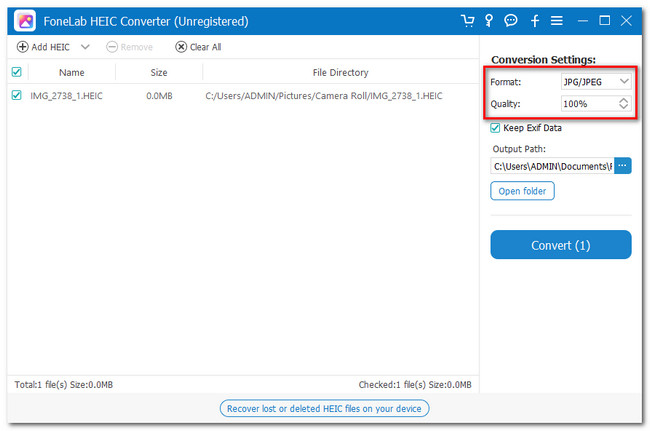Minimize the HEIC Converter window
The width and height of the screenshot is (650, 431).
click(583, 20)
